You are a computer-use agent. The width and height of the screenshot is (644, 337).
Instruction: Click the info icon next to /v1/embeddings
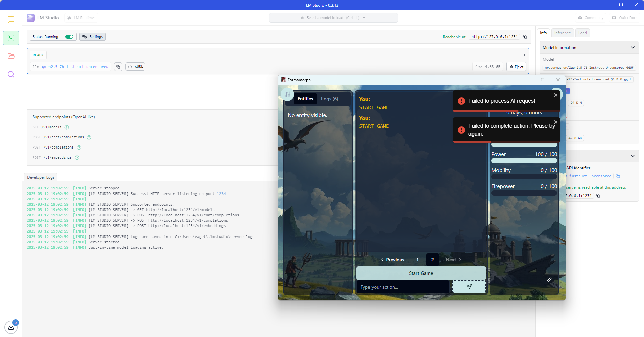(77, 158)
